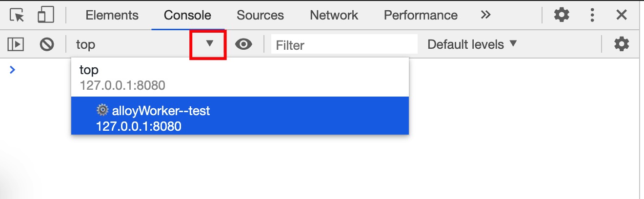
Task: Close DevTools with the X icon
Action: point(622,15)
